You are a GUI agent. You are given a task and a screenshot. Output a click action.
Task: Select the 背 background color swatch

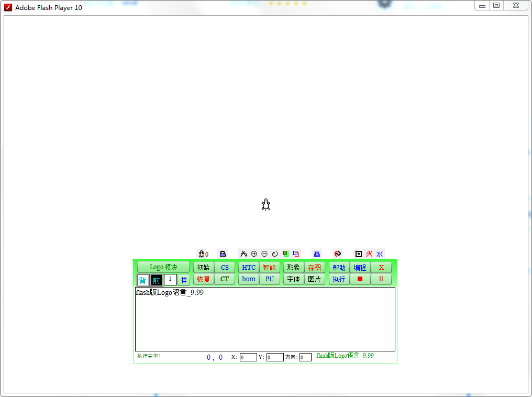point(143,280)
